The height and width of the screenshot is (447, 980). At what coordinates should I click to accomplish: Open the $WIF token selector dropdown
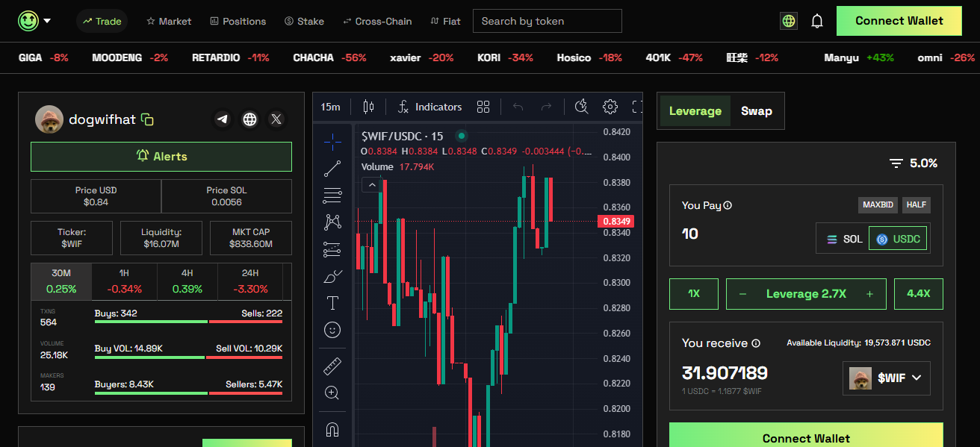pyautogui.click(x=887, y=378)
